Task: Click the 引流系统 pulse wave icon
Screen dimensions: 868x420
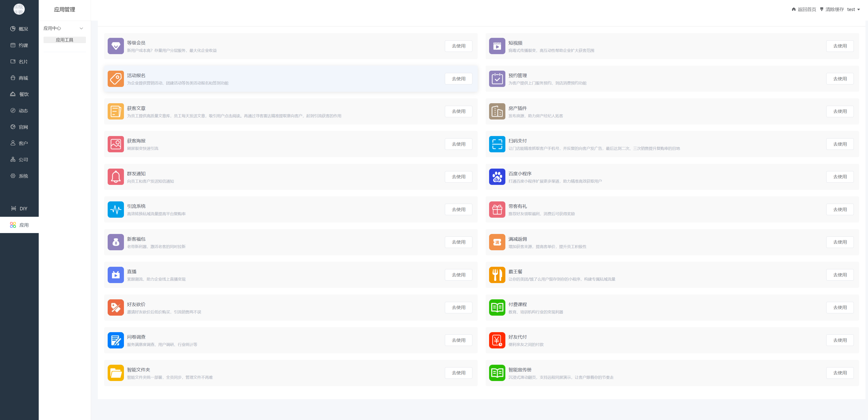Action: pyautogui.click(x=116, y=209)
